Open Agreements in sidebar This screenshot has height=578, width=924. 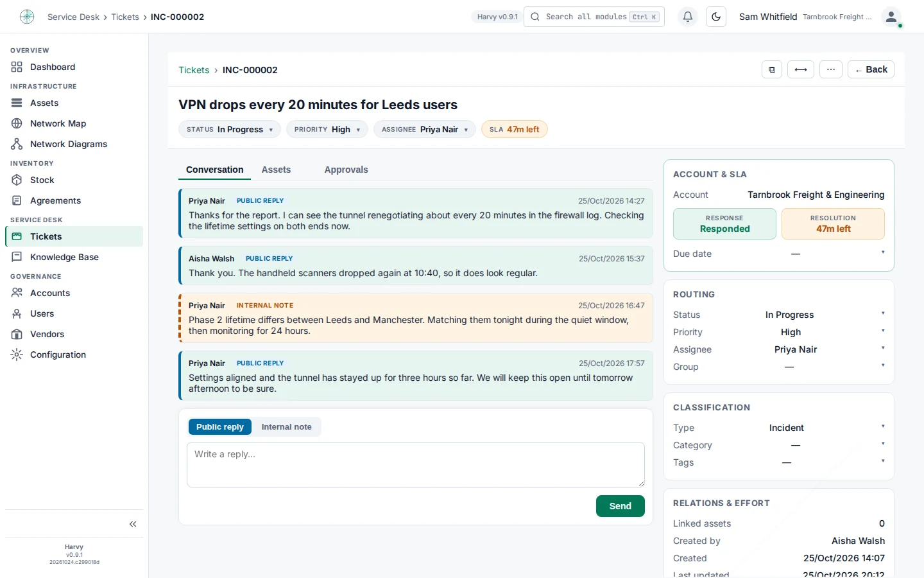coord(74,200)
